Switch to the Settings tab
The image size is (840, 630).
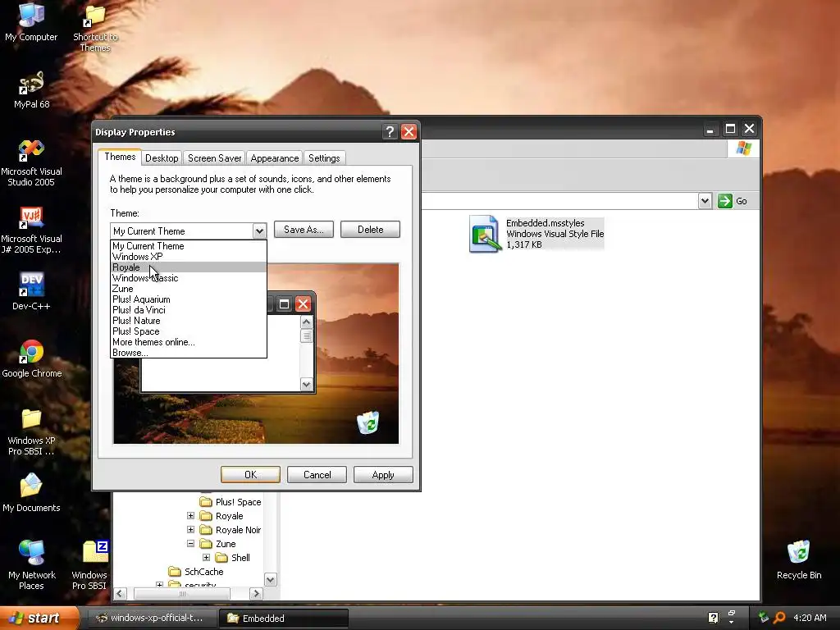tap(324, 158)
